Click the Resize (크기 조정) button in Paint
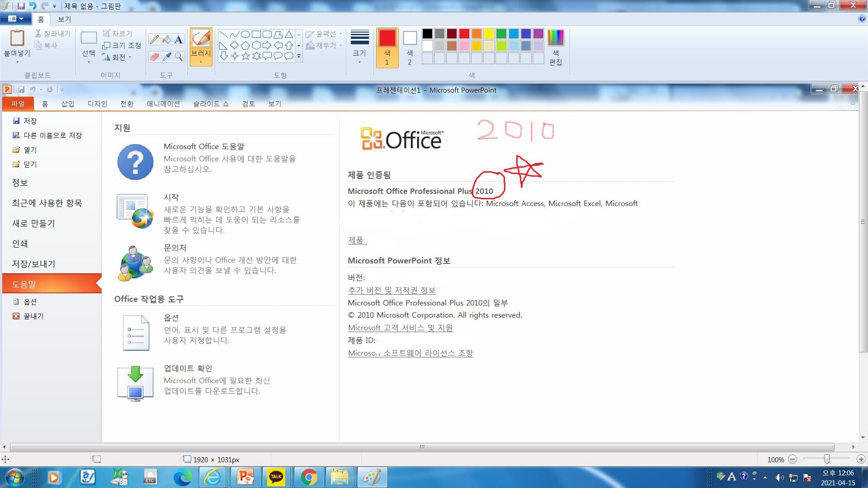The image size is (868, 488). (x=122, y=45)
